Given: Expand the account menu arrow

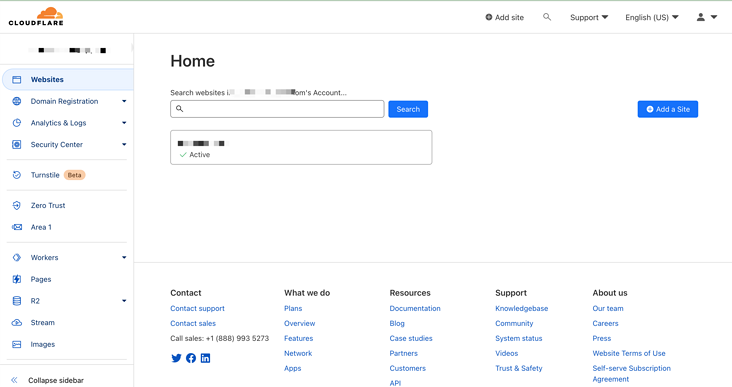Looking at the screenshot, I should (x=714, y=17).
